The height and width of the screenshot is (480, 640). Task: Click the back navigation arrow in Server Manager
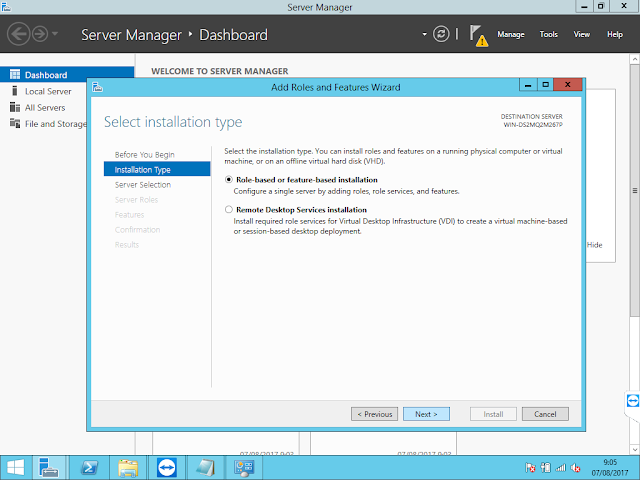pos(18,34)
